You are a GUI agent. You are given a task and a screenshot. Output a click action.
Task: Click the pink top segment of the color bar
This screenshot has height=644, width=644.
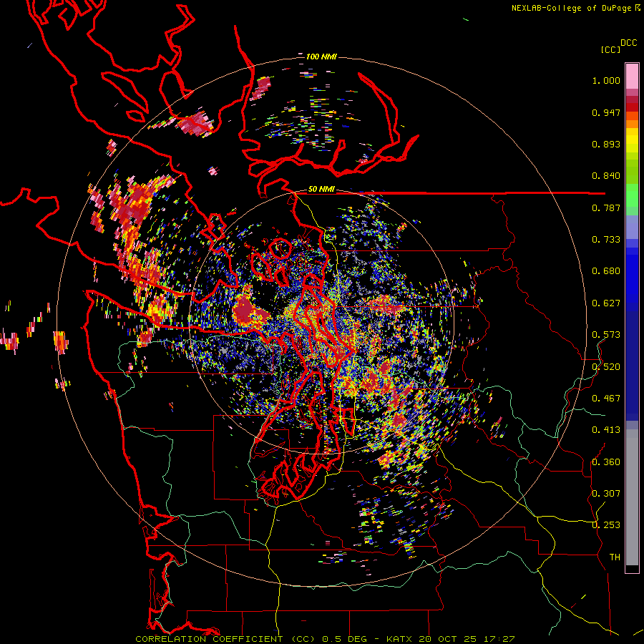pos(632,76)
